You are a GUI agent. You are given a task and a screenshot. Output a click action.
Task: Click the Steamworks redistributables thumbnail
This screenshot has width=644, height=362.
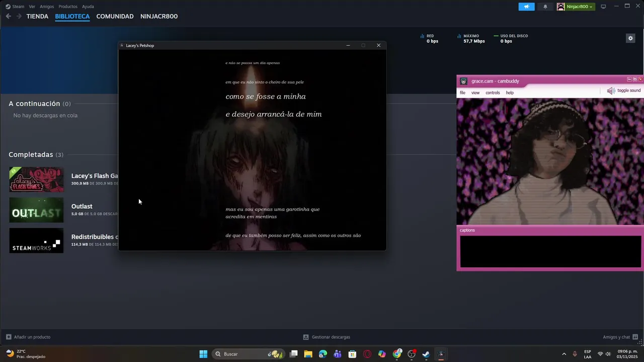pyautogui.click(x=36, y=240)
